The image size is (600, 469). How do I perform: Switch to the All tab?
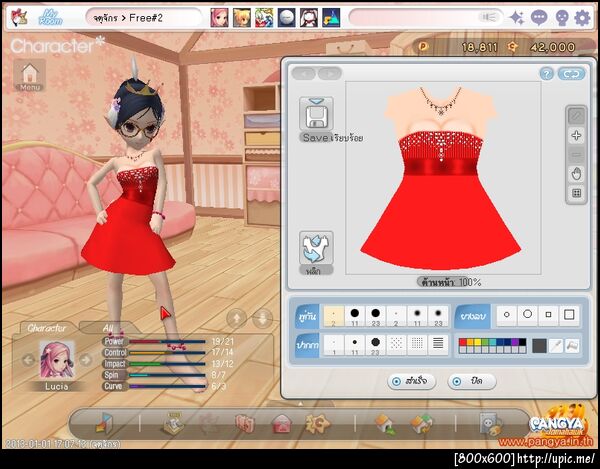108,328
